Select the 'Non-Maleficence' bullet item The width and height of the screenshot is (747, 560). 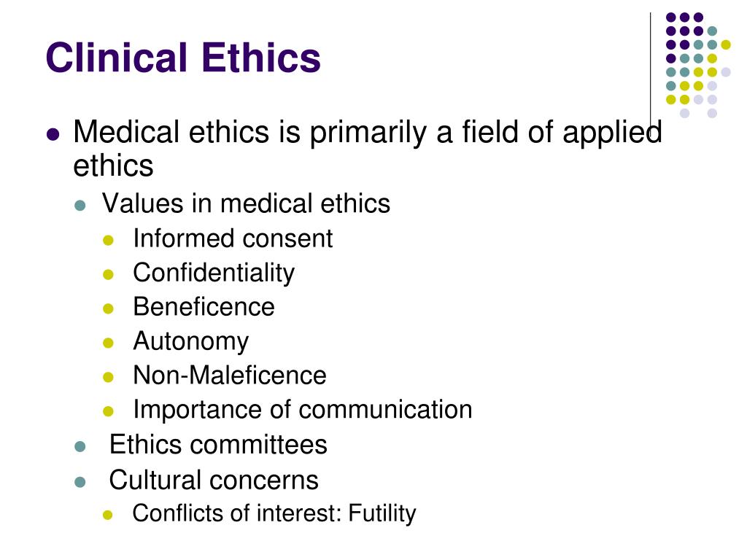click(x=230, y=376)
